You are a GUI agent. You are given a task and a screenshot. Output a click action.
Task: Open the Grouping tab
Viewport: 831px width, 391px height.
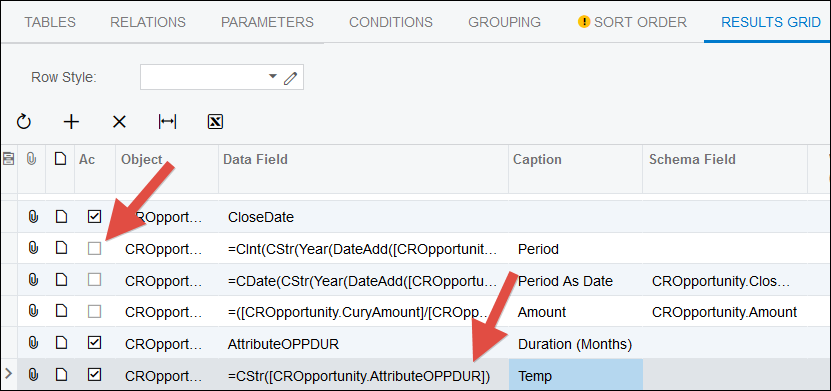pos(505,22)
